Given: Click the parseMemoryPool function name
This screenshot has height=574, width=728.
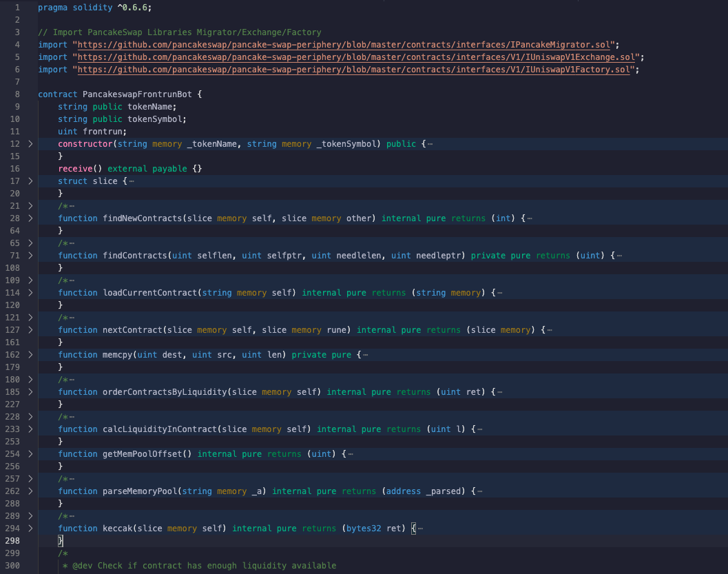Looking at the screenshot, I should click(140, 491).
